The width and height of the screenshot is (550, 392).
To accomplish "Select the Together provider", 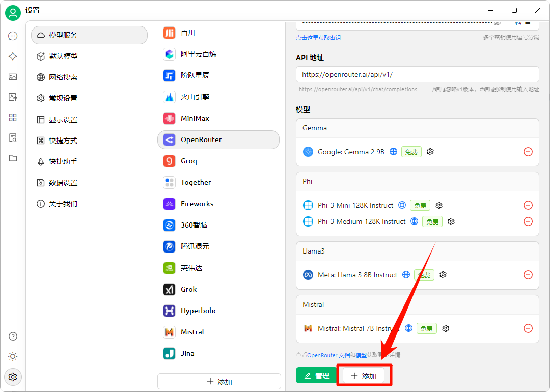I will [x=218, y=182].
